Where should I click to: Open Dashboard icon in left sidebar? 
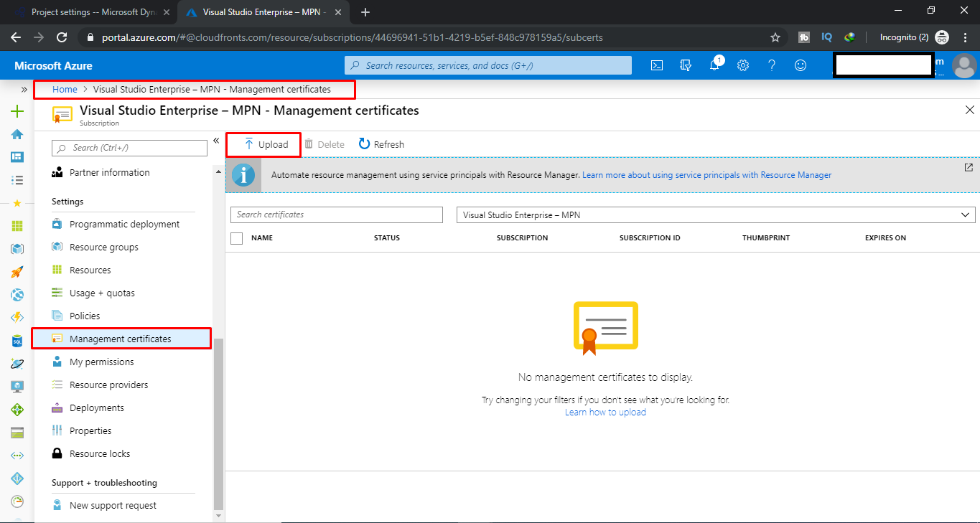pos(17,157)
